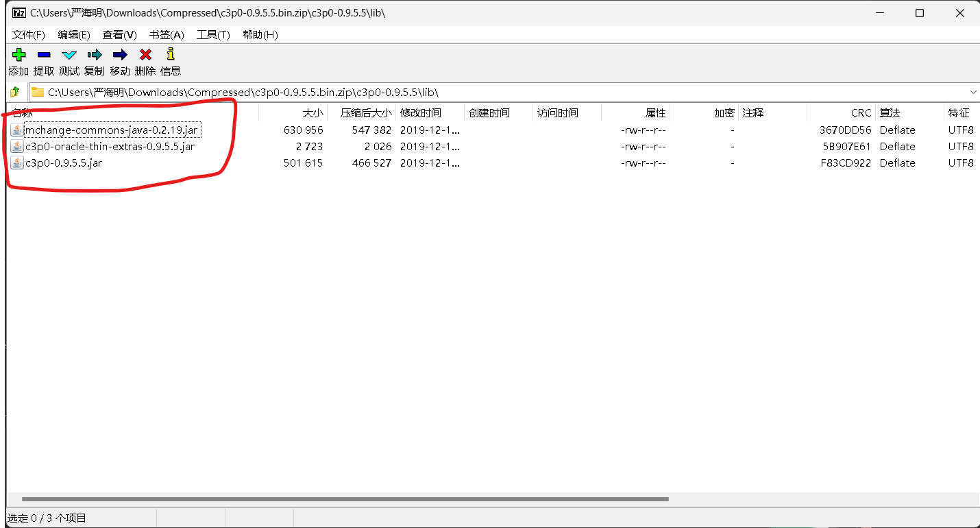Viewport: 980px width, 528px height.
Task: Open the 文件 (File) menu
Action: pos(29,35)
